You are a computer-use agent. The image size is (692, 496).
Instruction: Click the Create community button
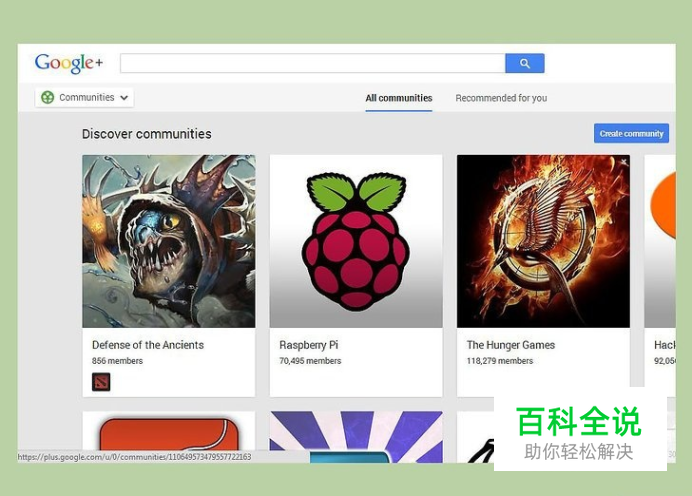(x=631, y=133)
